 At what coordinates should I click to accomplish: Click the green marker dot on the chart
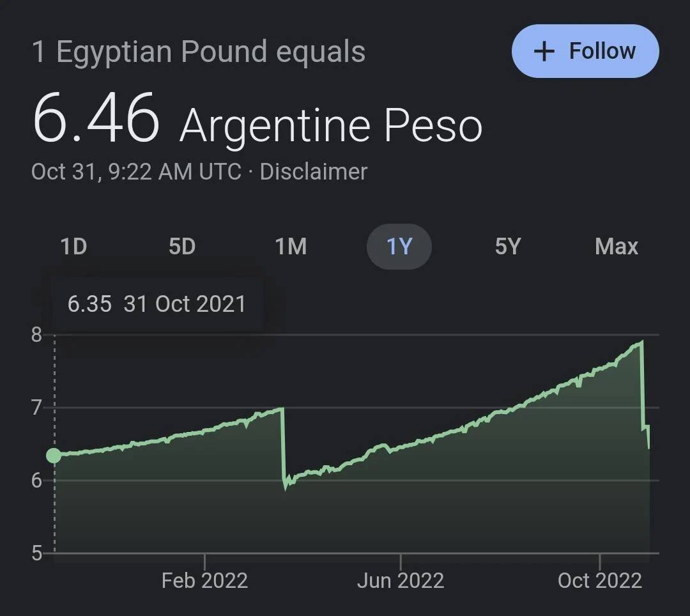coord(54,456)
